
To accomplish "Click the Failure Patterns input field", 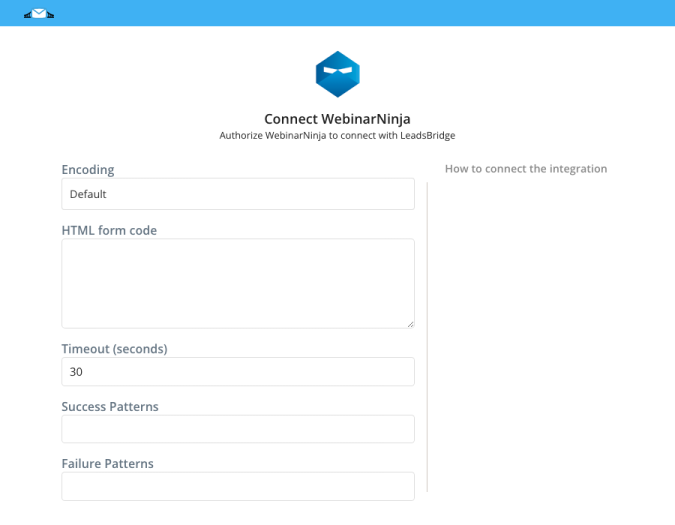I will pos(238,486).
